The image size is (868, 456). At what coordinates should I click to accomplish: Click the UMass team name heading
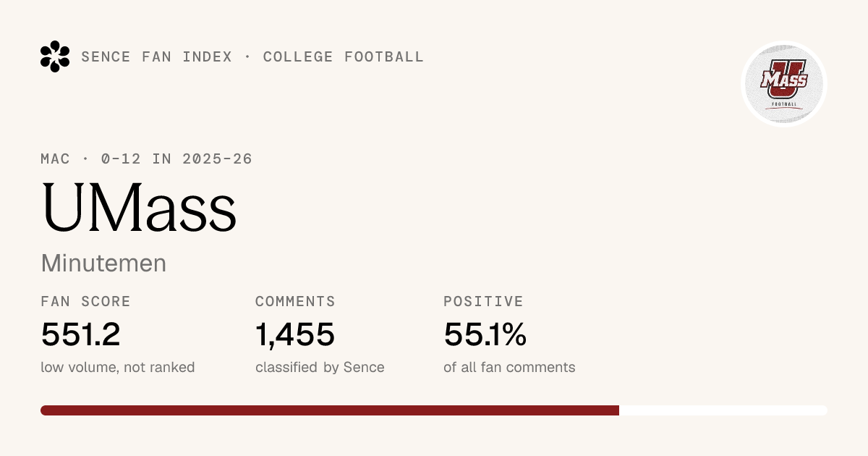tap(139, 206)
